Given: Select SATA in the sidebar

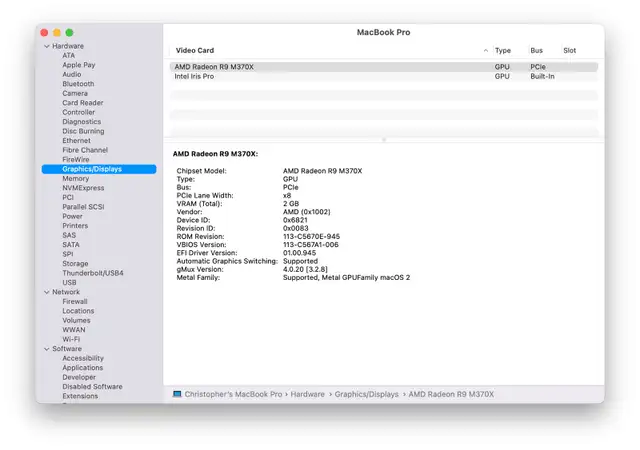Looking at the screenshot, I should tap(71, 245).
